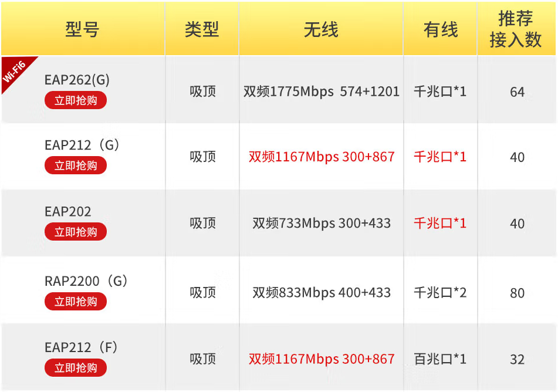Select model name EAP212（F）
Screen dimensions: 558x392
[81, 347]
